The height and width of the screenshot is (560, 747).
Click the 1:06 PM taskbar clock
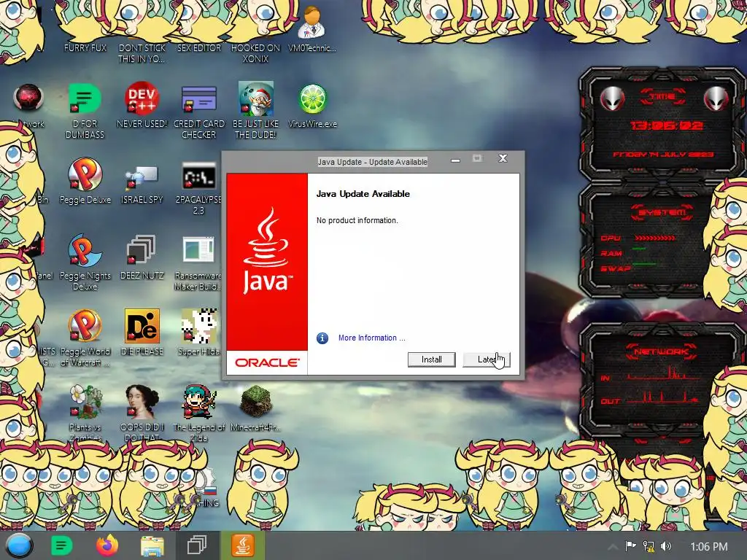pos(709,547)
